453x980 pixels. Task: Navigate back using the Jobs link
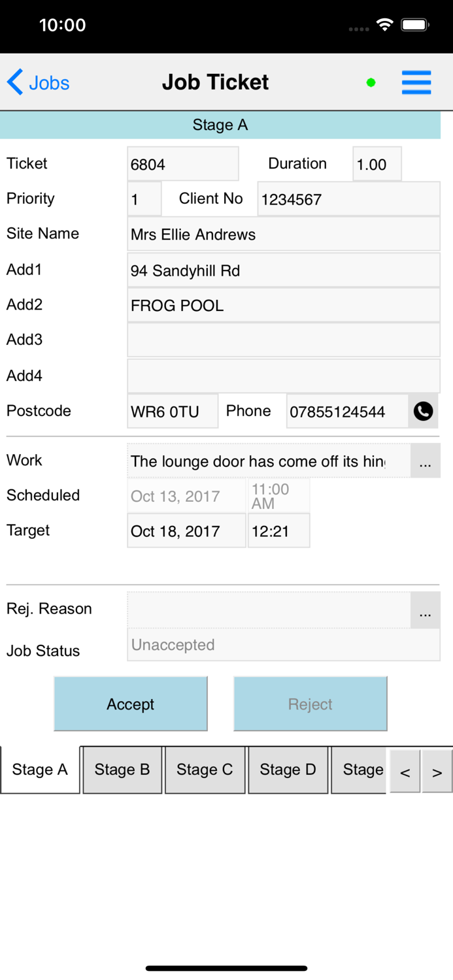48,82
